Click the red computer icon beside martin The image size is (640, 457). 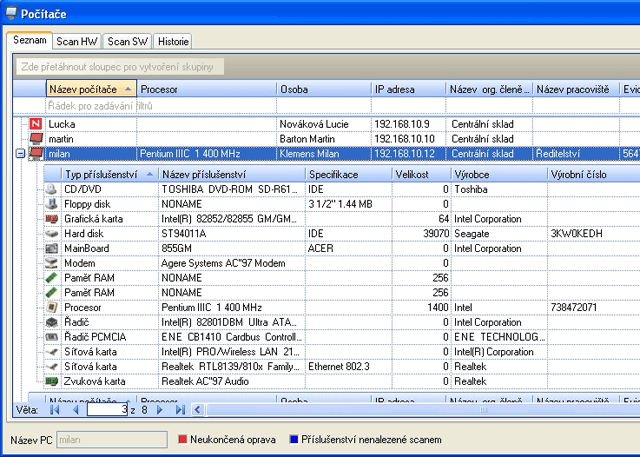(x=36, y=139)
